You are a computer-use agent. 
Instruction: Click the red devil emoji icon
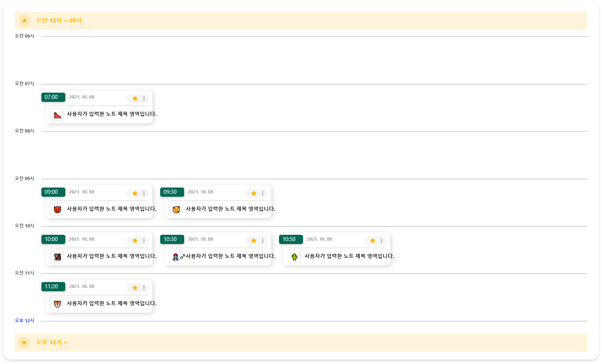pyautogui.click(x=57, y=209)
